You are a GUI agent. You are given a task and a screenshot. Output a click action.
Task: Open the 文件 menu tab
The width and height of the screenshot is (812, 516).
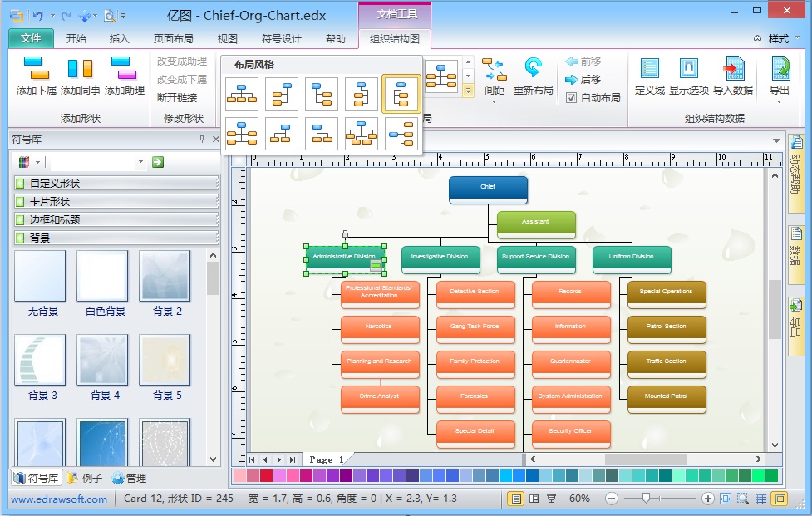pos(31,38)
